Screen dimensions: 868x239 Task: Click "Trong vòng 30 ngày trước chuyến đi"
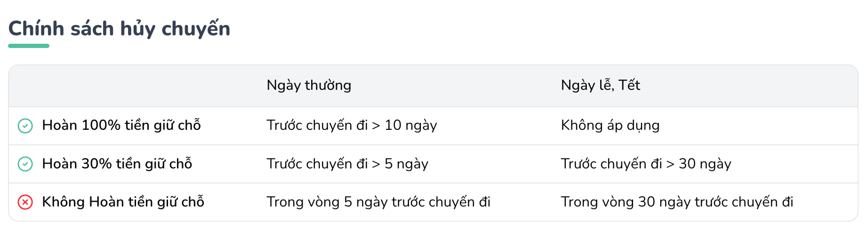click(x=677, y=202)
